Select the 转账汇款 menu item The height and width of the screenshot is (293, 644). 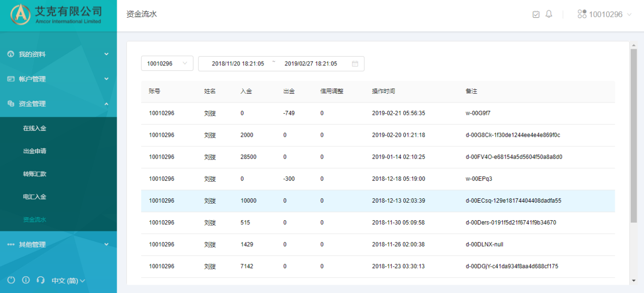tap(35, 174)
